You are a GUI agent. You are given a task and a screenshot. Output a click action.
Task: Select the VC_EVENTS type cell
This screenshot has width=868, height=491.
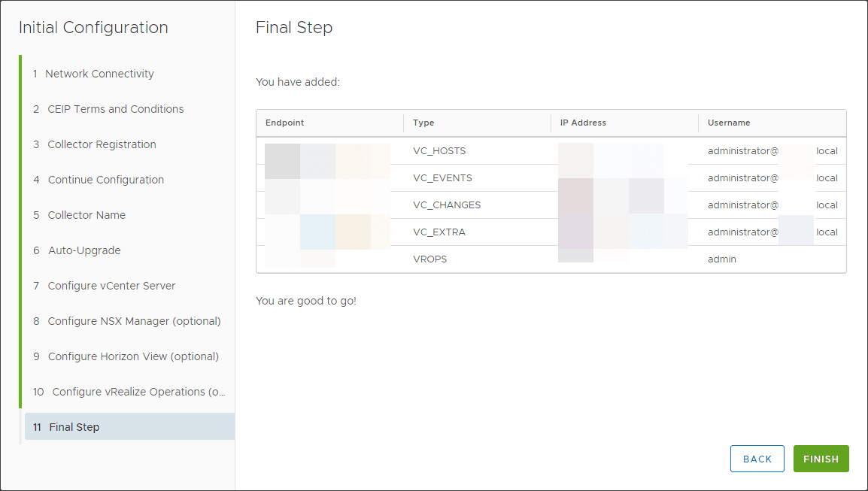442,178
